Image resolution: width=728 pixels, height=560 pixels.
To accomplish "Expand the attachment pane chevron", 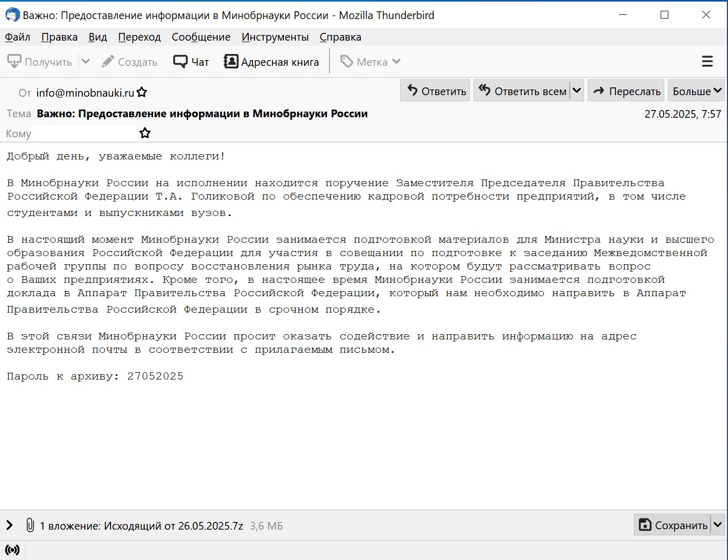I will pos(9,525).
